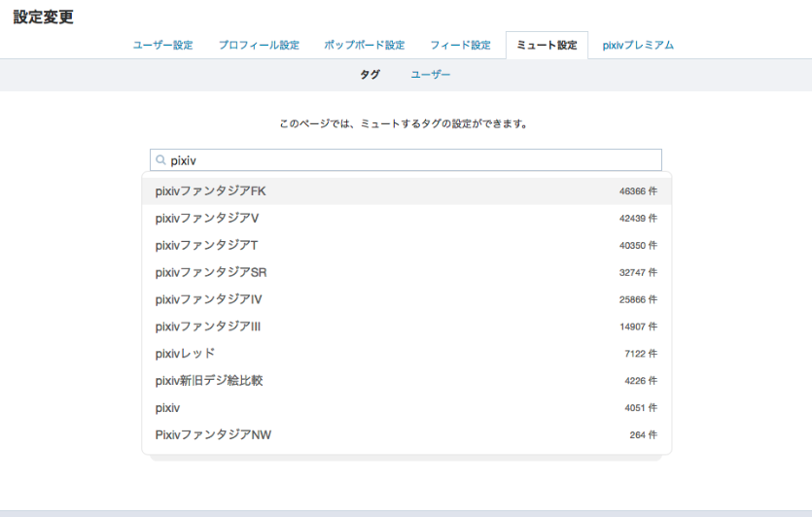The width and height of the screenshot is (812, 517).
Task: Select pixiv新旧デジ絵比較 suggestion
Action: tap(406, 381)
